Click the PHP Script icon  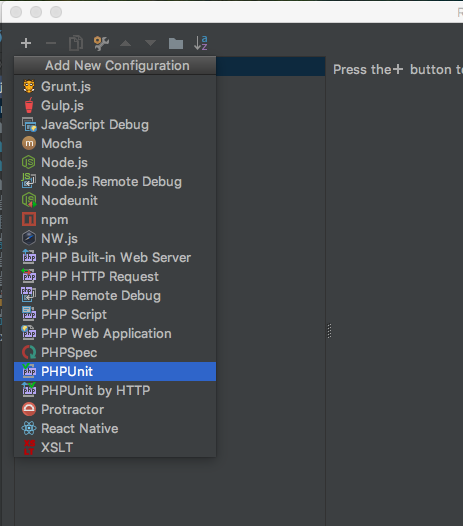tap(29, 314)
